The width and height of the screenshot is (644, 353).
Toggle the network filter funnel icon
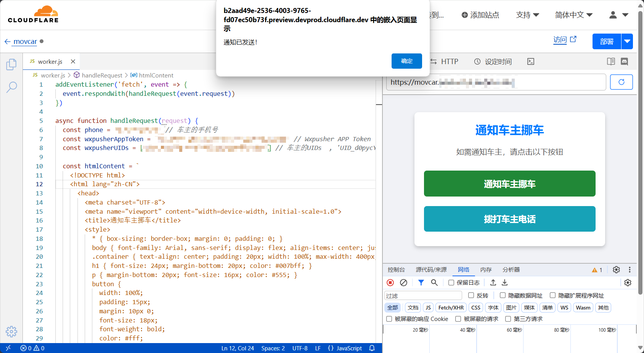421,282
